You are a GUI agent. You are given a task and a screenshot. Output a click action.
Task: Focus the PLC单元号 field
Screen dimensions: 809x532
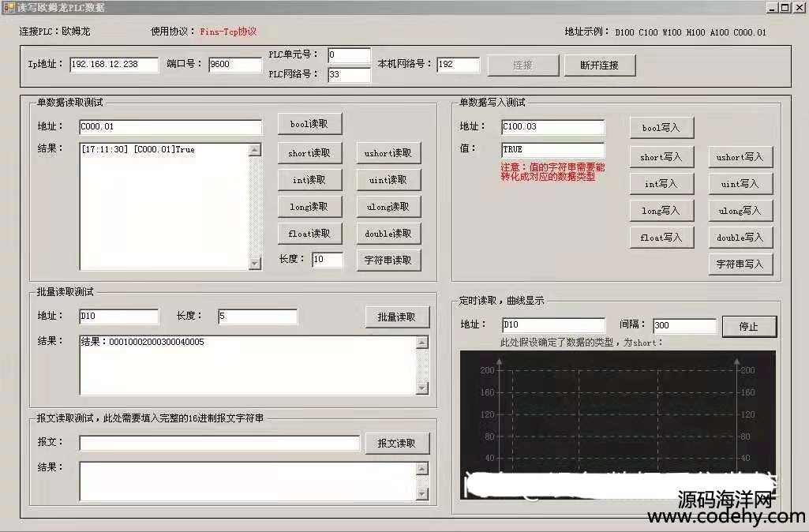[x=350, y=55]
